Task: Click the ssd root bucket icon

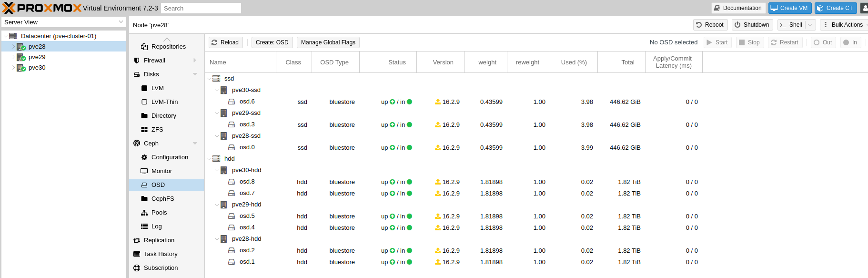Action: (216, 79)
